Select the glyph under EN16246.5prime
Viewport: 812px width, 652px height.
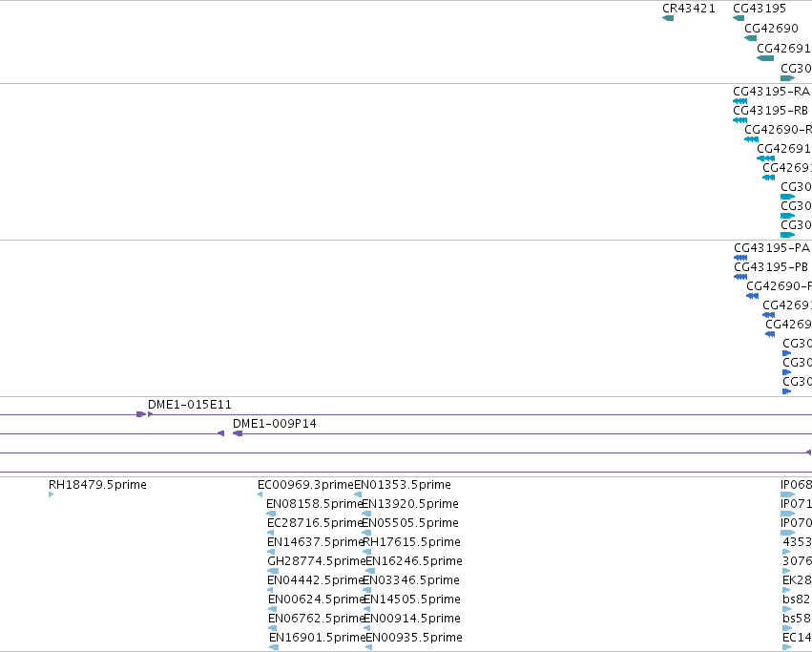tap(370, 571)
